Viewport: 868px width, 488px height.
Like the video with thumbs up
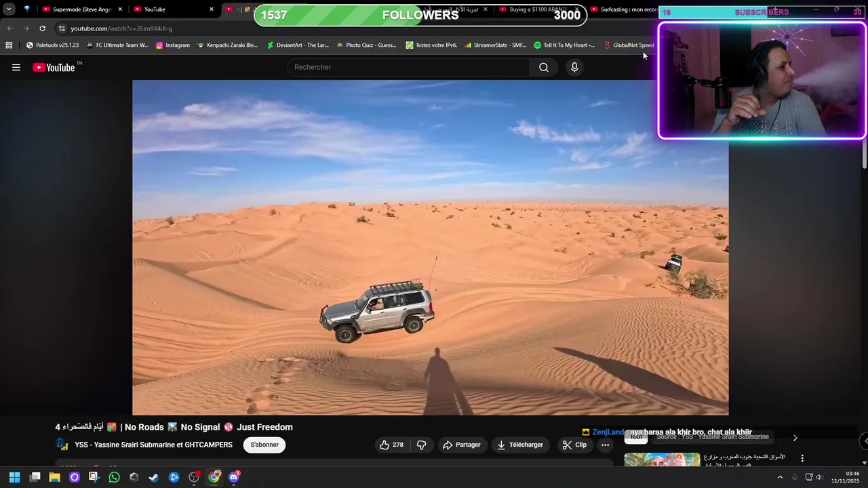[x=384, y=445]
